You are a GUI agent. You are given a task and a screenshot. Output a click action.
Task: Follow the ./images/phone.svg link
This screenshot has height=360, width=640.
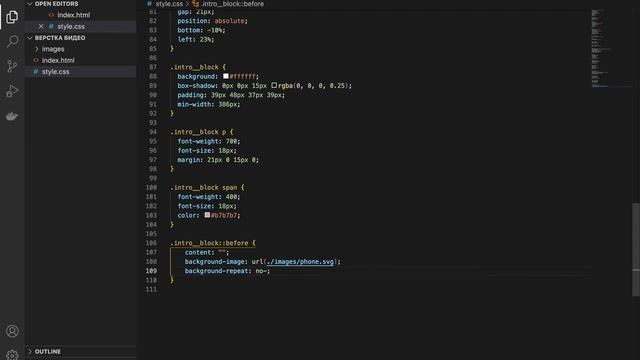(300, 262)
